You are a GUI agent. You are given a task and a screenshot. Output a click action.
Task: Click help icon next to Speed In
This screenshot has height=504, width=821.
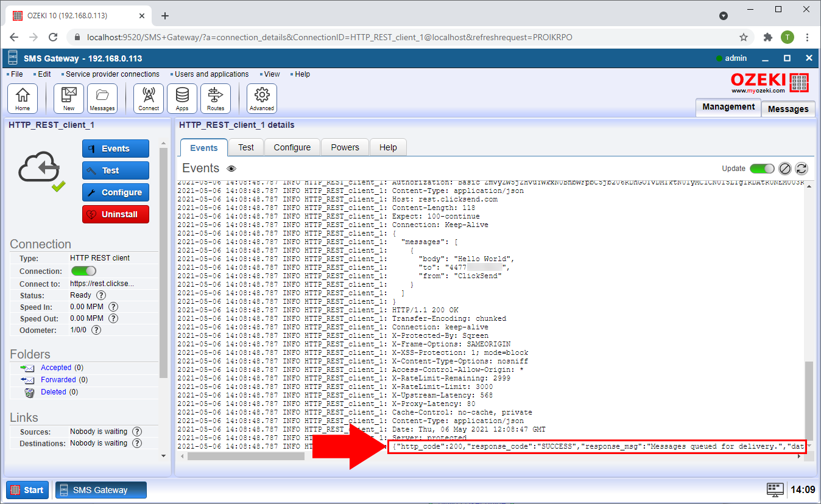[x=113, y=307]
